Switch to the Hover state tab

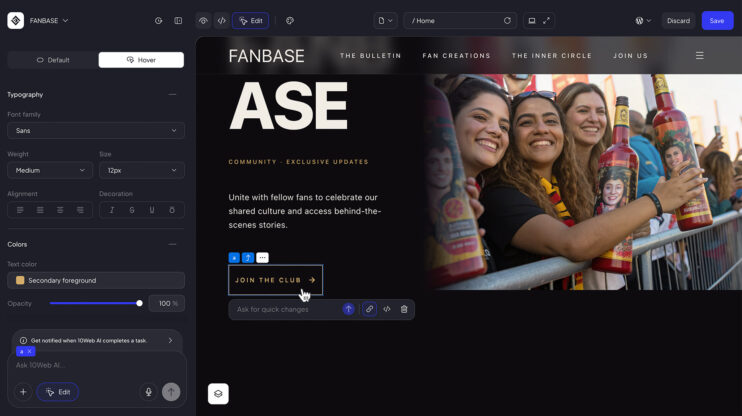point(141,60)
